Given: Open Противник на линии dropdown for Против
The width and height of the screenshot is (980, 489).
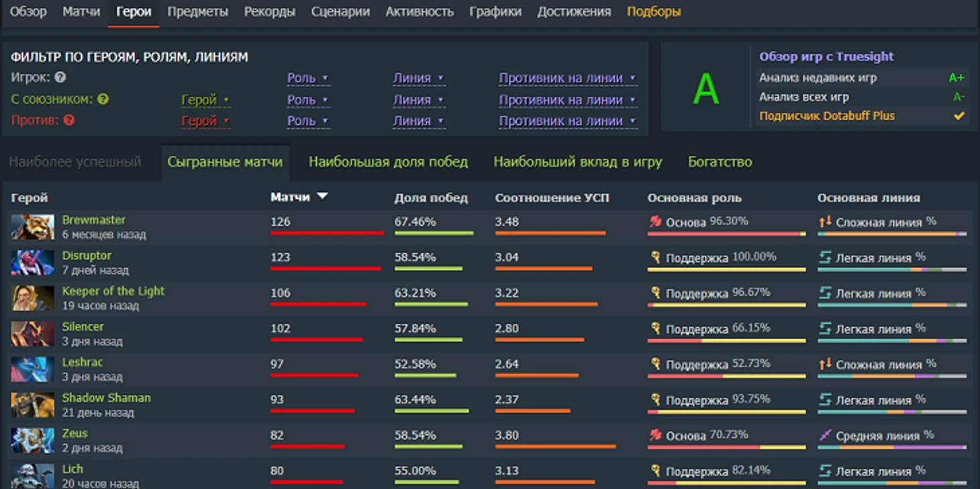Looking at the screenshot, I should pos(567,121).
